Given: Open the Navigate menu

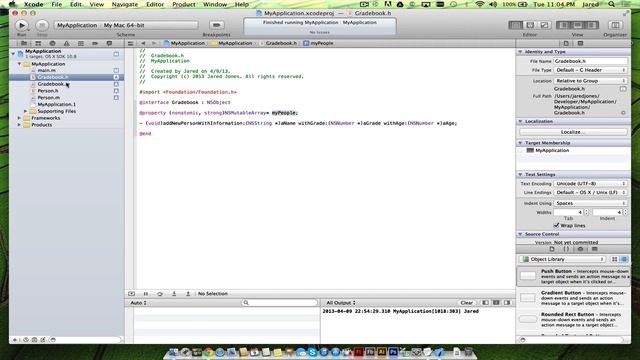Looking at the screenshot, I should click(124, 4).
